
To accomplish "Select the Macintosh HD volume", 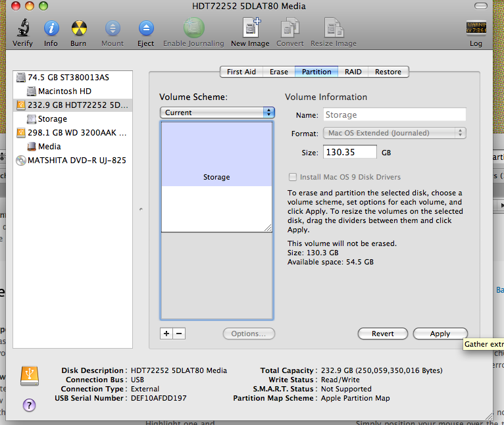I will (x=64, y=91).
